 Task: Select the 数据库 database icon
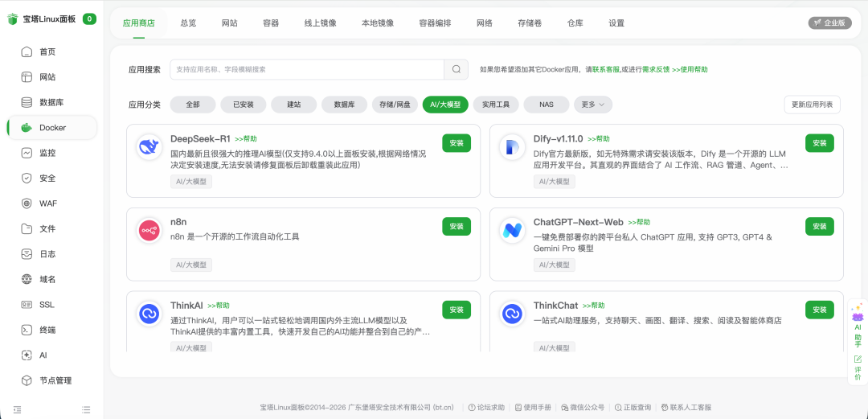pyautogui.click(x=27, y=102)
